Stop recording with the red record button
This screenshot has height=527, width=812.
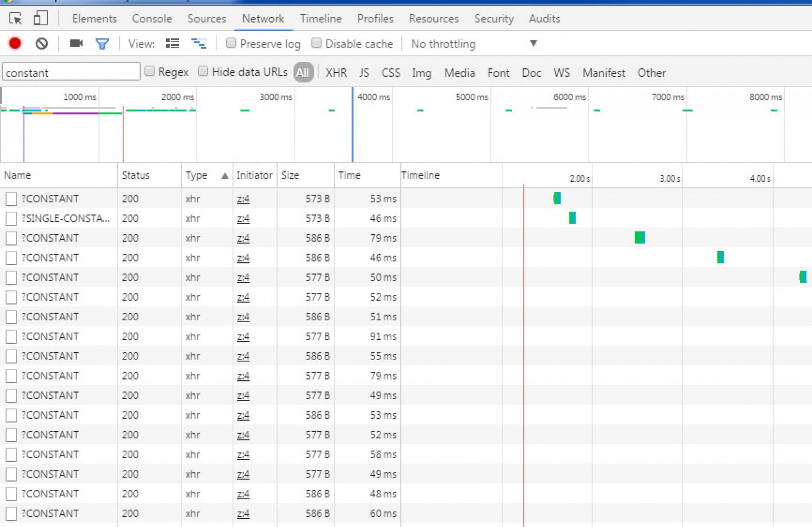[15, 43]
